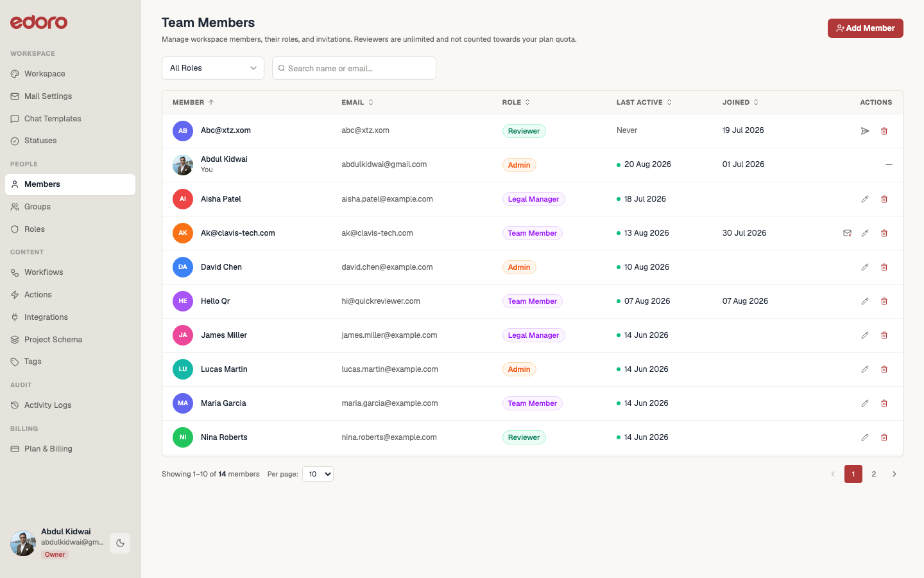This screenshot has height=578, width=924.
Task: Click the Legal Manager badge for James Miller
Action: tap(533, 335)
